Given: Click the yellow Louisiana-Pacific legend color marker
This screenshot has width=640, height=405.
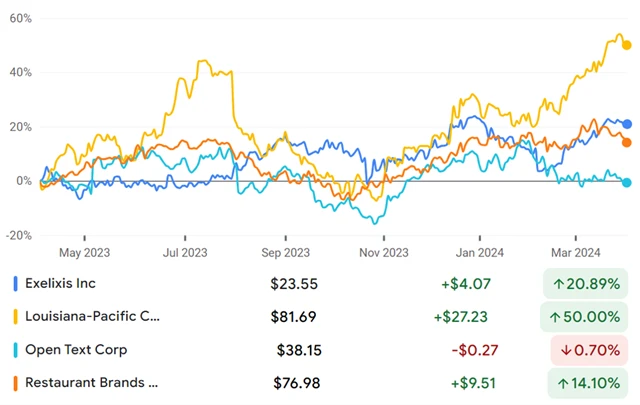Looking at the screenshot, I should pos(14,316).
